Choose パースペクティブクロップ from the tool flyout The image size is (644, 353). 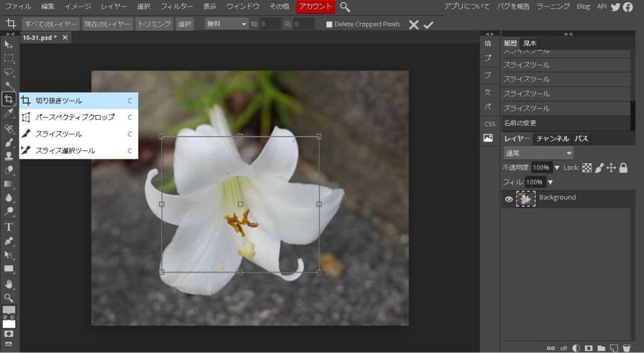75,117
